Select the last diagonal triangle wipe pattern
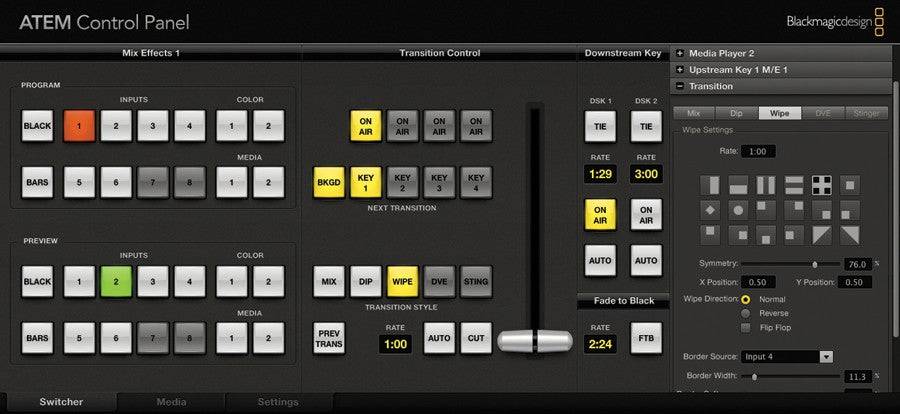 click(850, 235)
